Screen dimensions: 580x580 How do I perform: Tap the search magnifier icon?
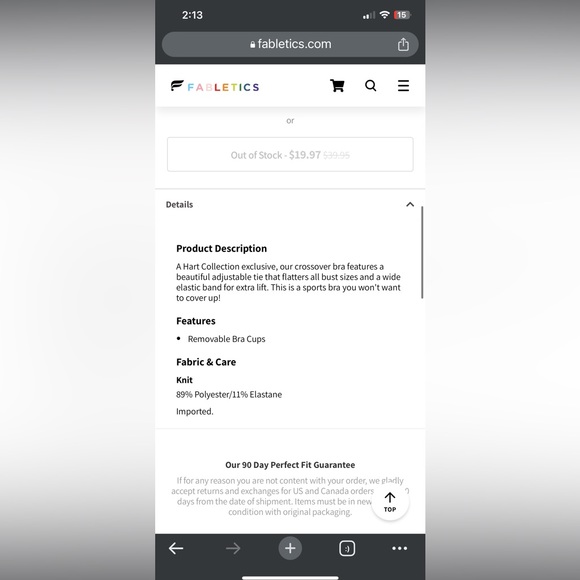(x=370, y=85)
